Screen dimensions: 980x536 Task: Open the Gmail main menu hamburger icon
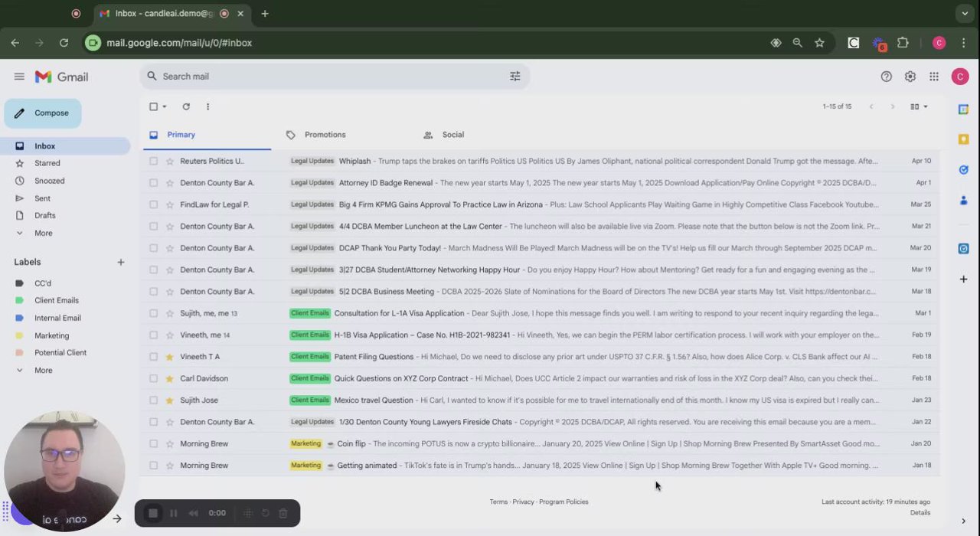point(19,77)
